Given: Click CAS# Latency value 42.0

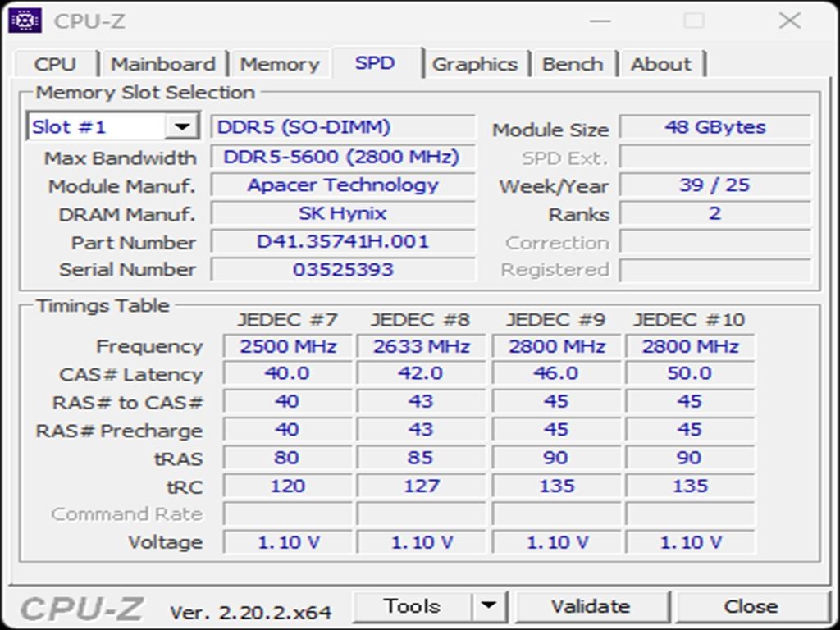Looking at the screenshot, I should click(421, 373).
